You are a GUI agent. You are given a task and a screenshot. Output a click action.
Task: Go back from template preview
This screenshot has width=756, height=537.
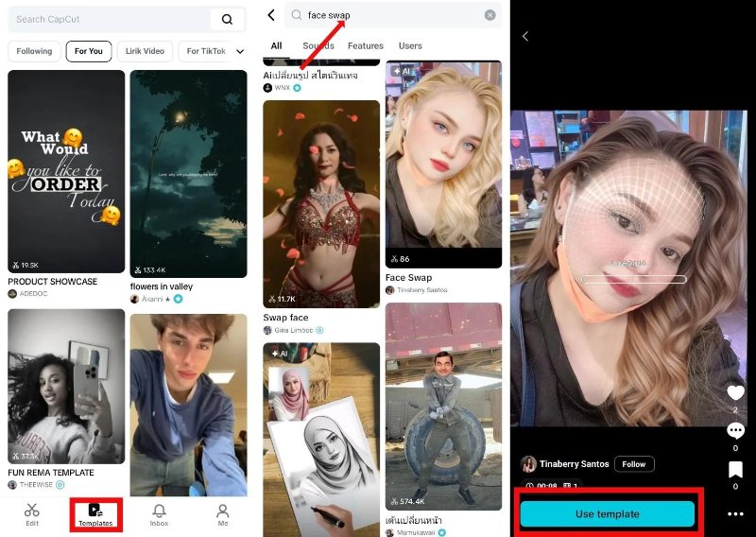525,36
